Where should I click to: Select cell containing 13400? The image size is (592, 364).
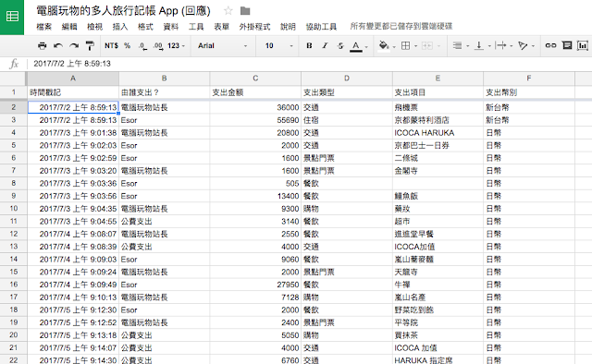click(255, 196)
